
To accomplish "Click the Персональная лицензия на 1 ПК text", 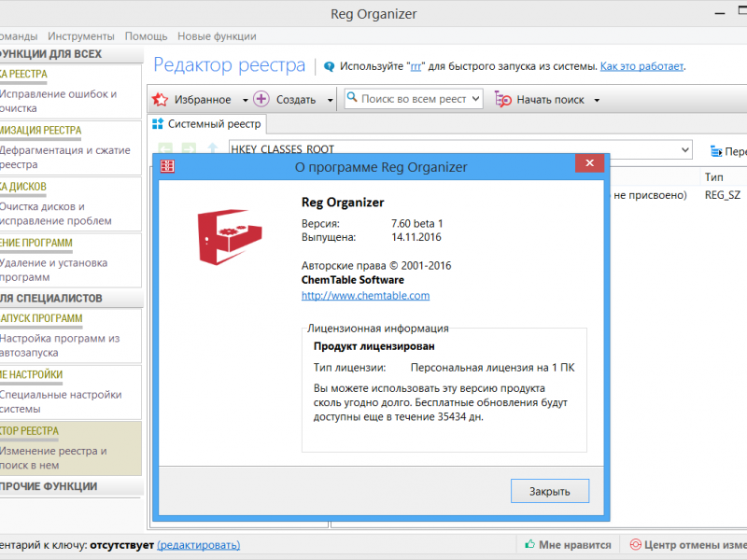I will (492, 368).
